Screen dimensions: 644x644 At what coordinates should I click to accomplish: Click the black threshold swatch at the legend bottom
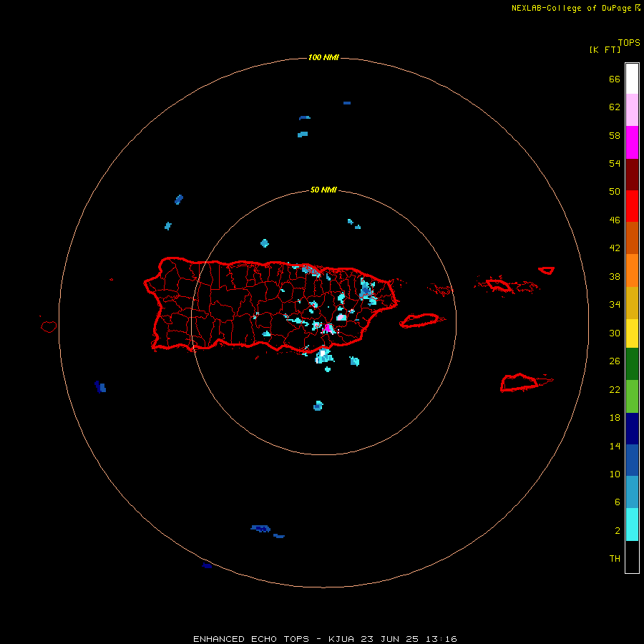pos(632,557)
